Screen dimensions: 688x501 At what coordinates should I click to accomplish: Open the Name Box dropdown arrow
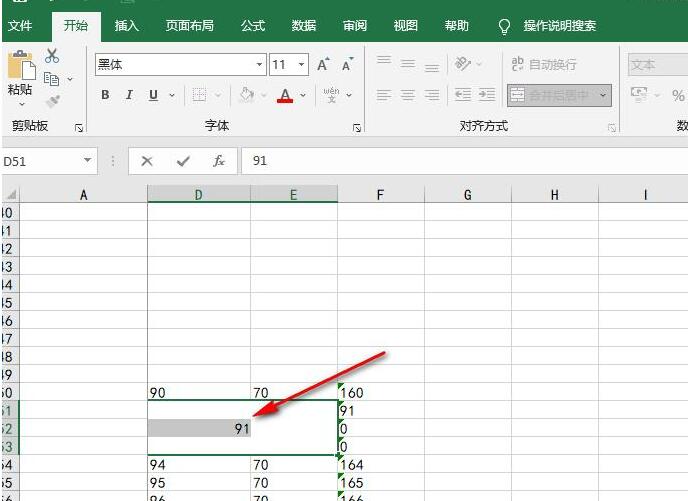coord(87,160)
